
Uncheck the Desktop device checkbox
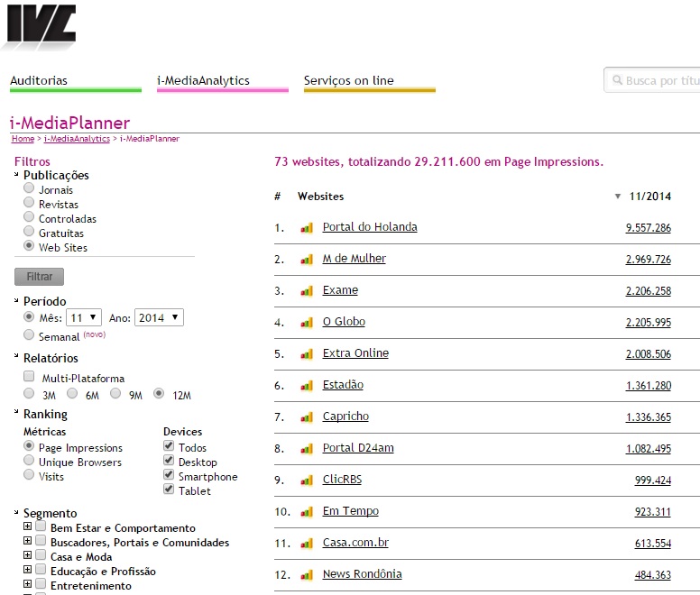pyautogui.click(x=169, y=460)
